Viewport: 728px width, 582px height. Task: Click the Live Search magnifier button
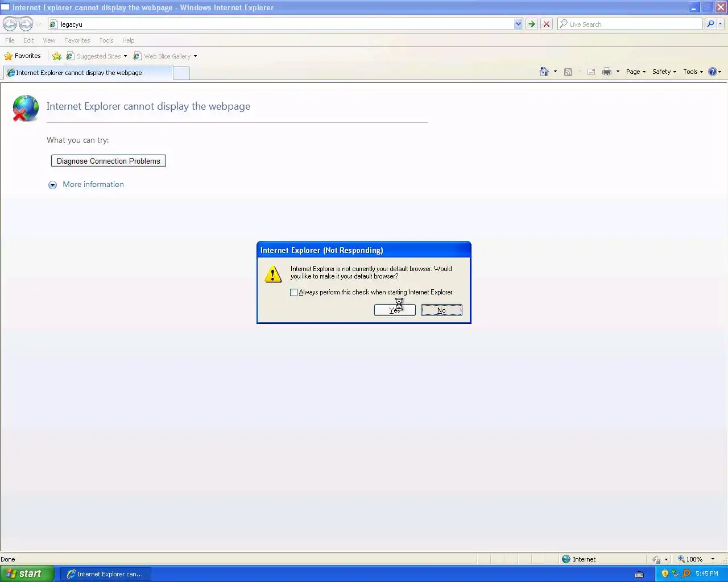710,24
